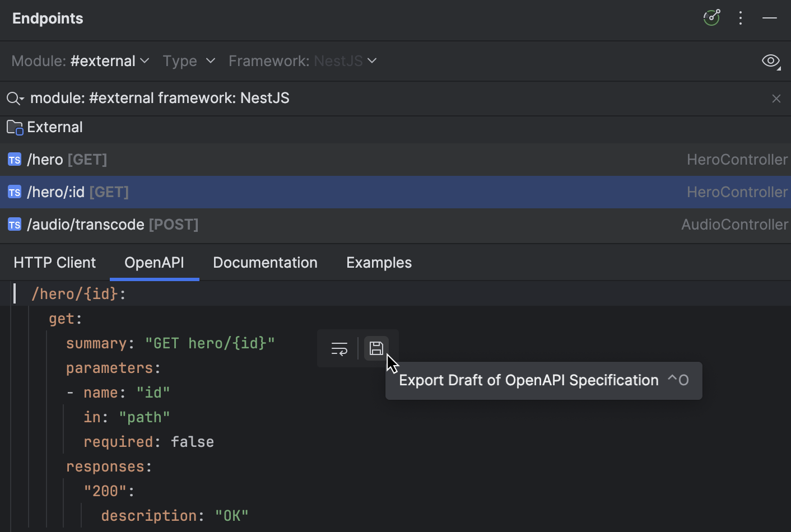Open the view options eye icon
The width and height of the screenshot is (791, 532).
[x=771, y=61]
